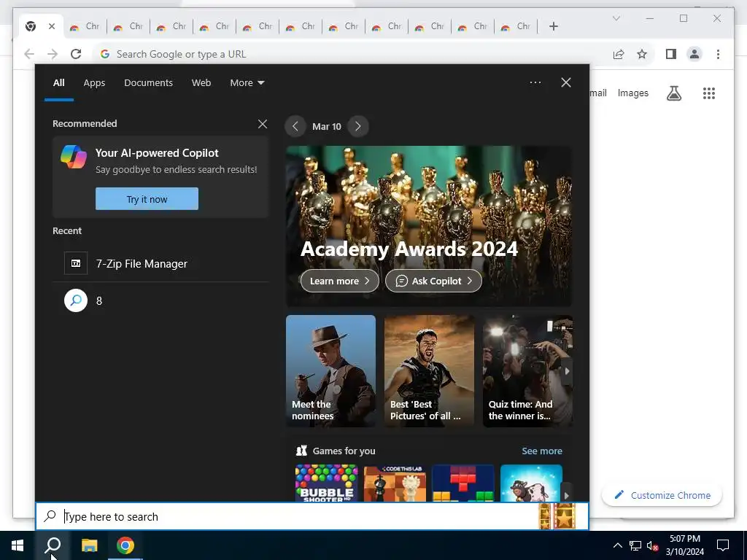Select the last Chrome tab

tap(516, 26)
